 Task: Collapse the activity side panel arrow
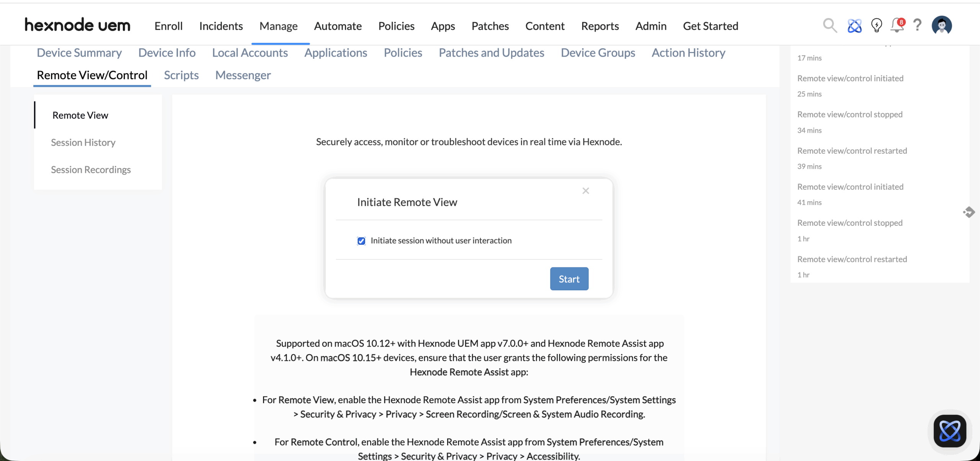pos(969,212)
